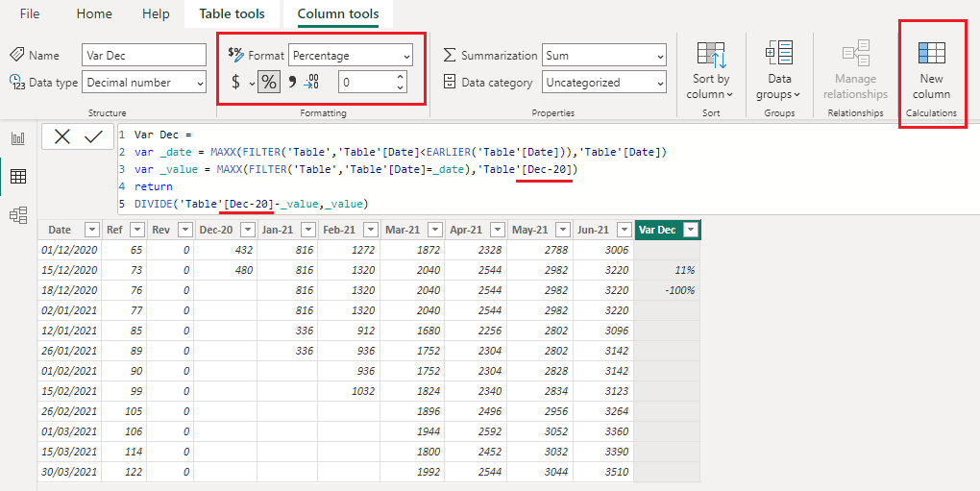Click Dec-20 cell value 480
980x491 pixels.
point(226,270)
